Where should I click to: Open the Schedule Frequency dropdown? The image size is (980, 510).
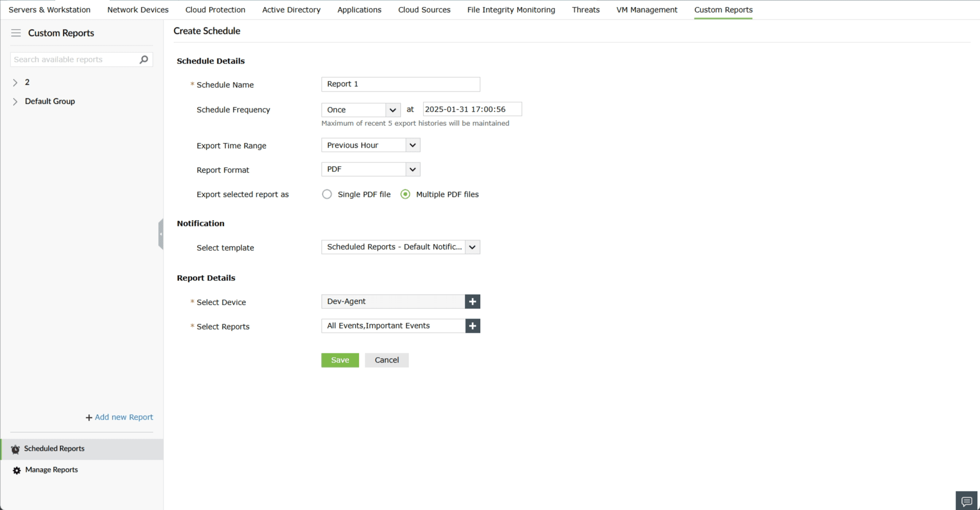pos(361,110)
